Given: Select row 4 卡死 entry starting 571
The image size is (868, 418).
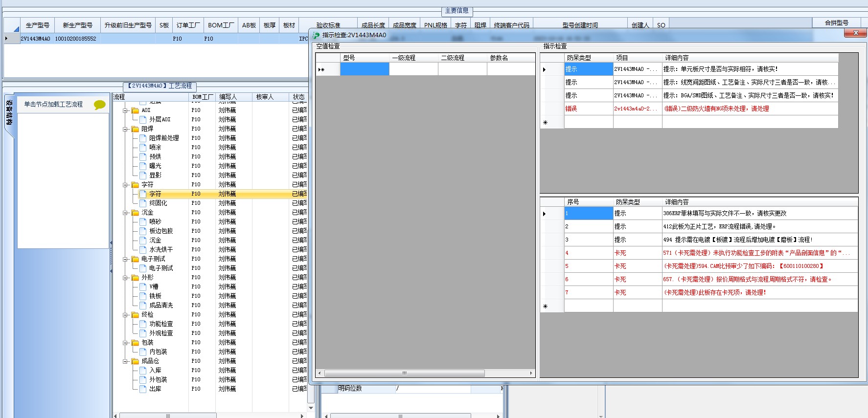Looking at the screenshot, I should point(699,253).
